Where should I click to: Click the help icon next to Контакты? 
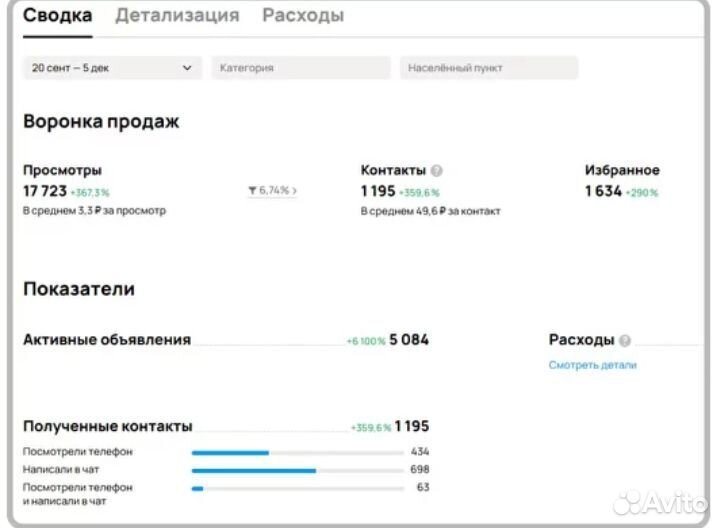pyautogui.click(x=437, y=171)
